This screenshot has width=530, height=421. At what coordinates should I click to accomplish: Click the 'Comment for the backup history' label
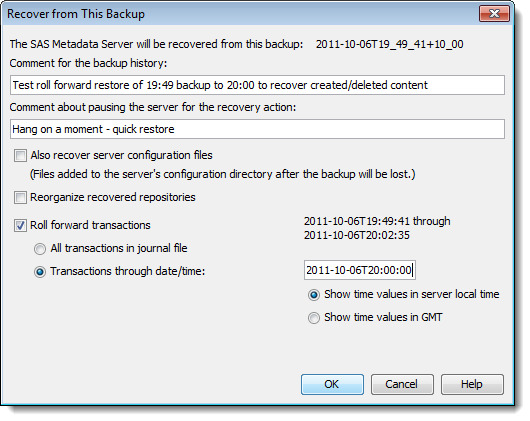(88, 63)
